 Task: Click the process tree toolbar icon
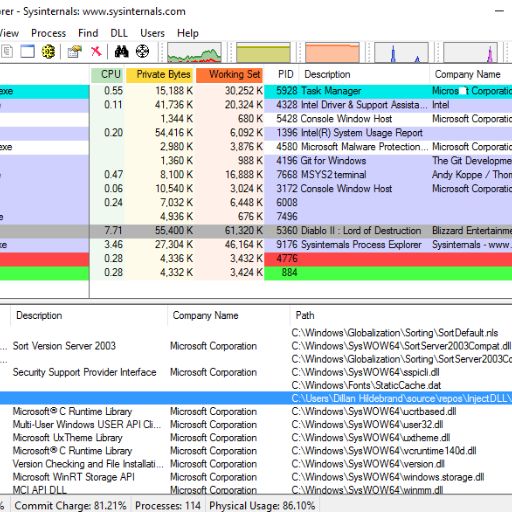tap(7, 52)
